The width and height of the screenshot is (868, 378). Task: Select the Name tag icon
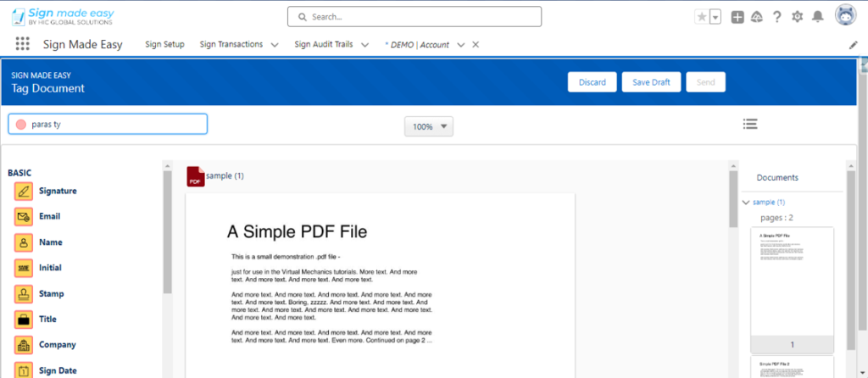pyautogui.click(x=23, y=242)
